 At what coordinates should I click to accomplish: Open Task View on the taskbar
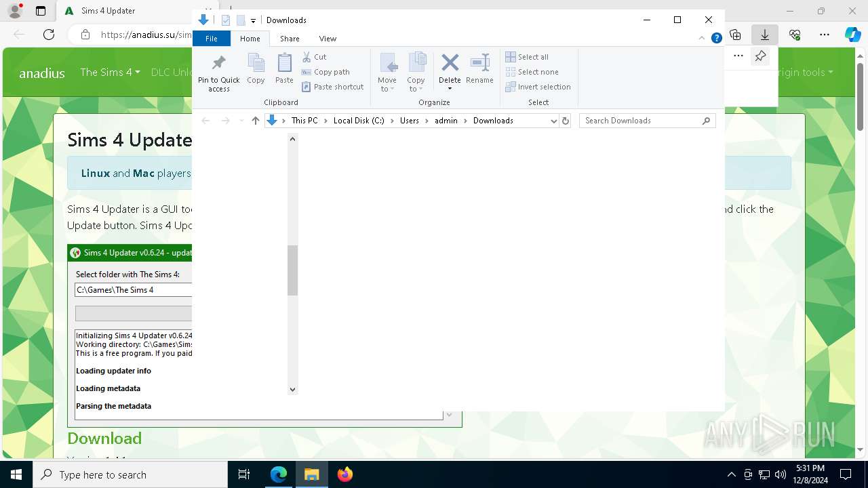click(x=244, y=474)
